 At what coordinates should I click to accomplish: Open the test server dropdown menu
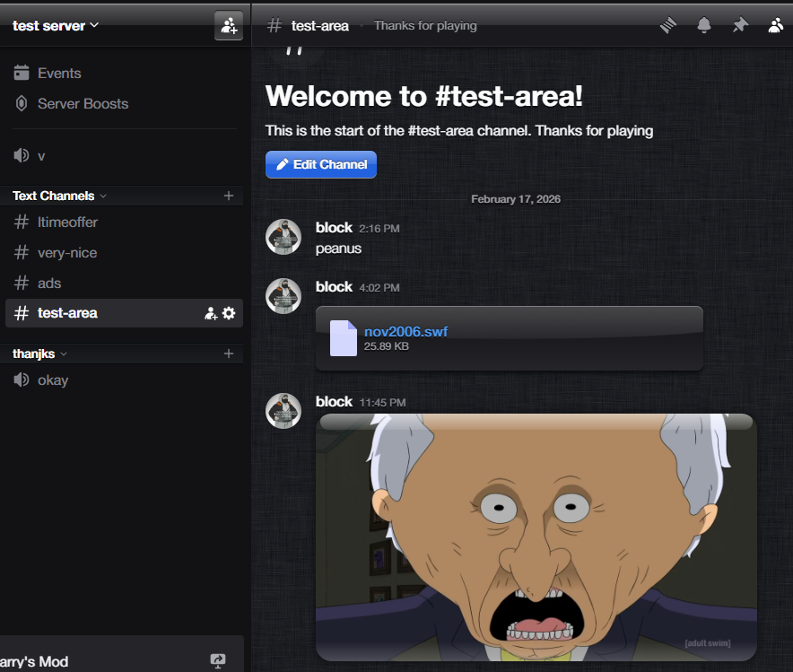coord(56,25)
